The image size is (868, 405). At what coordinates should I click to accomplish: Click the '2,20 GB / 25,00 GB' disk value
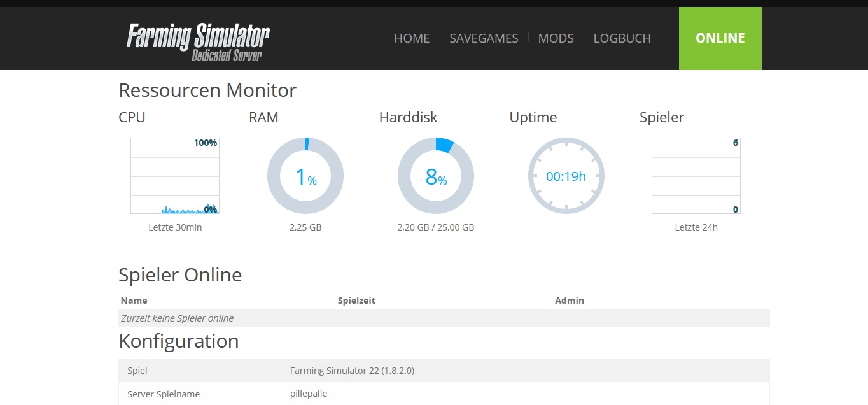pos(436,227)
